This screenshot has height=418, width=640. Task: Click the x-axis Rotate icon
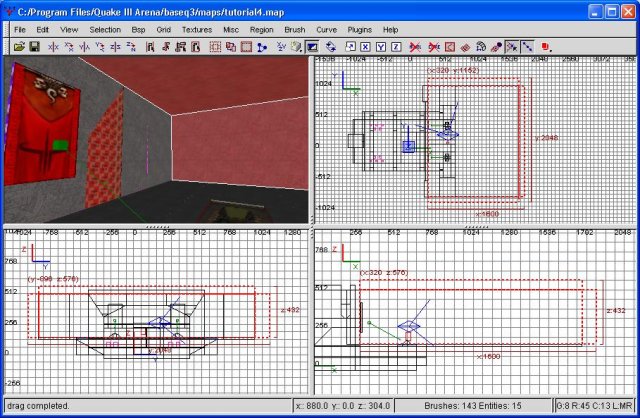(69, 47)
